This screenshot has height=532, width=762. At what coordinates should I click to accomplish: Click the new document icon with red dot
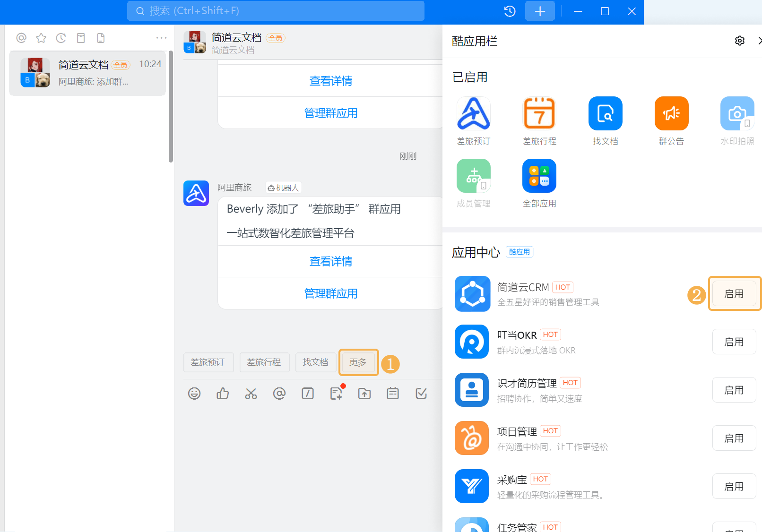(x=337, y=393)
